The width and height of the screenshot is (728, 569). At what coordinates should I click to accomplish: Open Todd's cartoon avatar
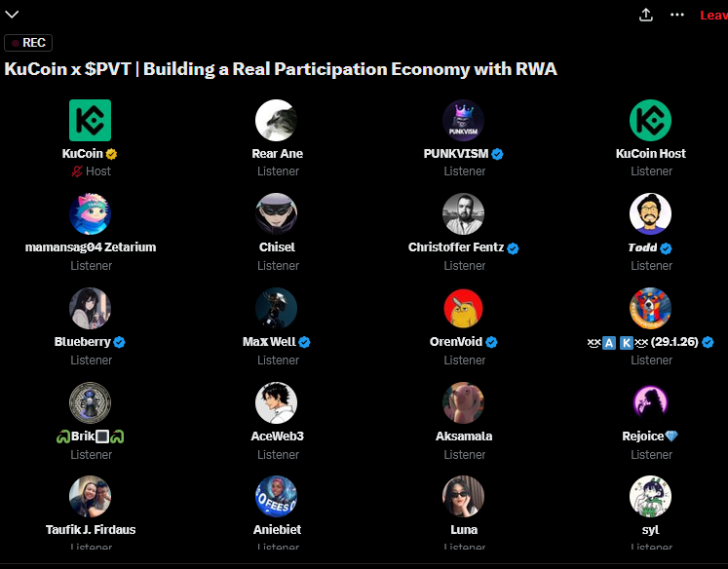click(x=650, y=214)
